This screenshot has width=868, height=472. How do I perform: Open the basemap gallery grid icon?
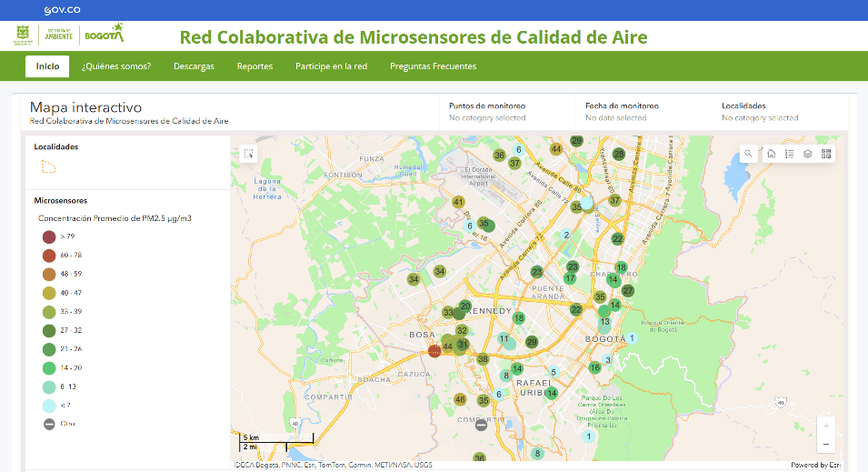point(826,154)
